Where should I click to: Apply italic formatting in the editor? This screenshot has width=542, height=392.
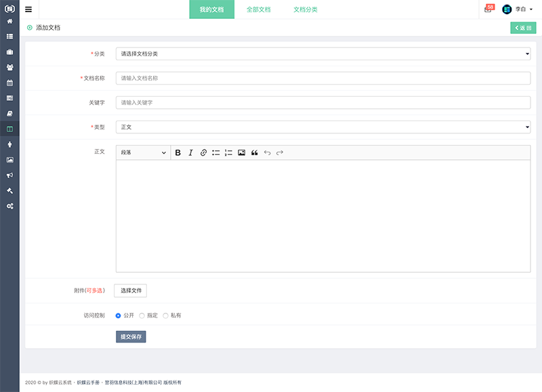pyautogui.click(x=190, y=152)
